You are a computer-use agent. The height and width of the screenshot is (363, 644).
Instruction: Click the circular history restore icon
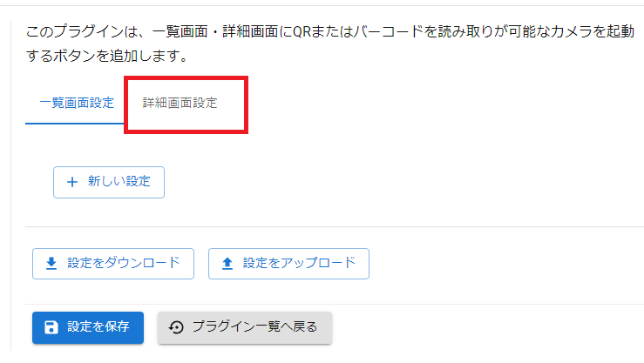[176, 327]
